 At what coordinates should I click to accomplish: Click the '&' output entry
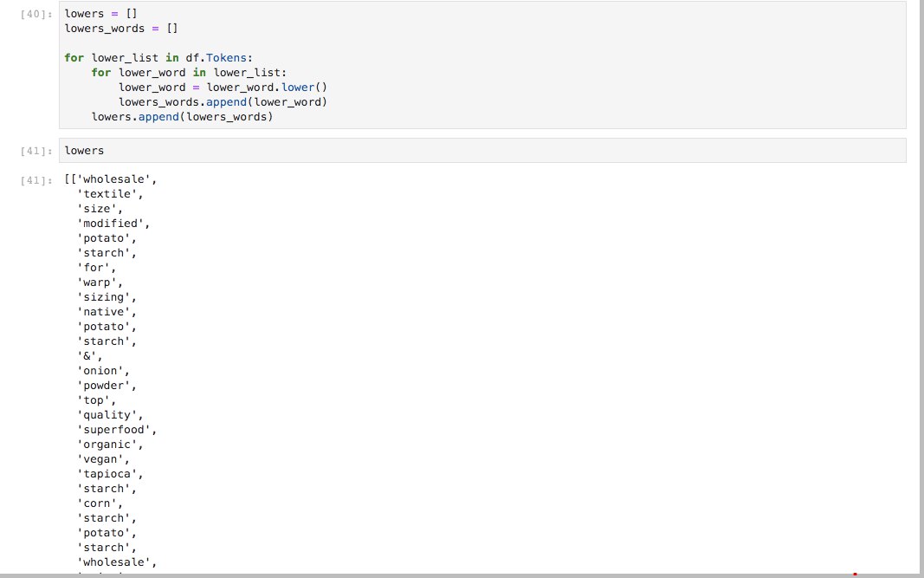(x=90, y=356)
